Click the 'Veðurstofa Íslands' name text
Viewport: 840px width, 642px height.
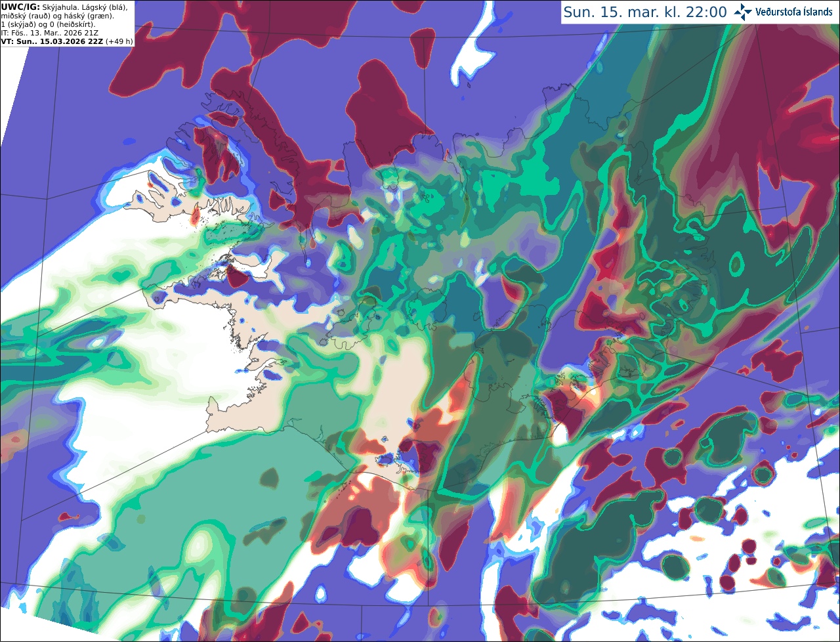(x=794, y=12)
